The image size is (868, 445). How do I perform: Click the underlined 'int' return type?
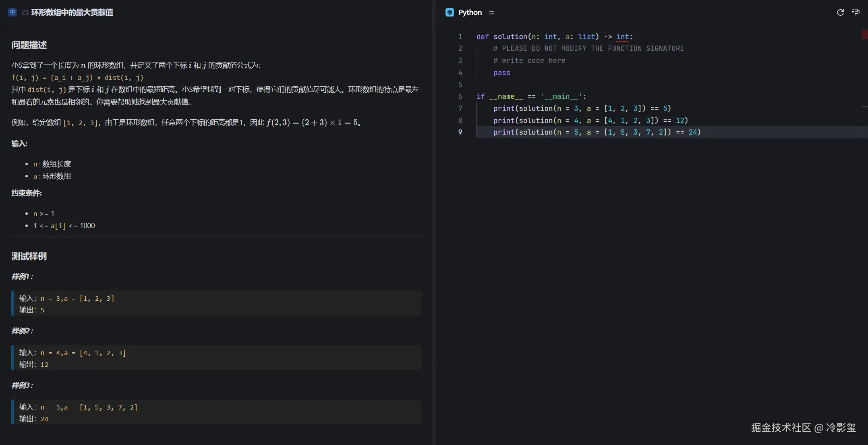click(622, 37)
